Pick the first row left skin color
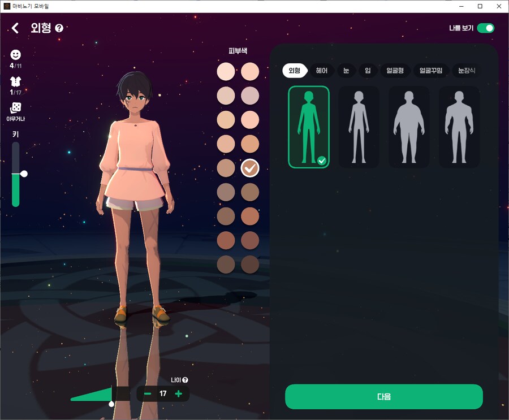Screen dimensions: 509x420 click(226, 72)
